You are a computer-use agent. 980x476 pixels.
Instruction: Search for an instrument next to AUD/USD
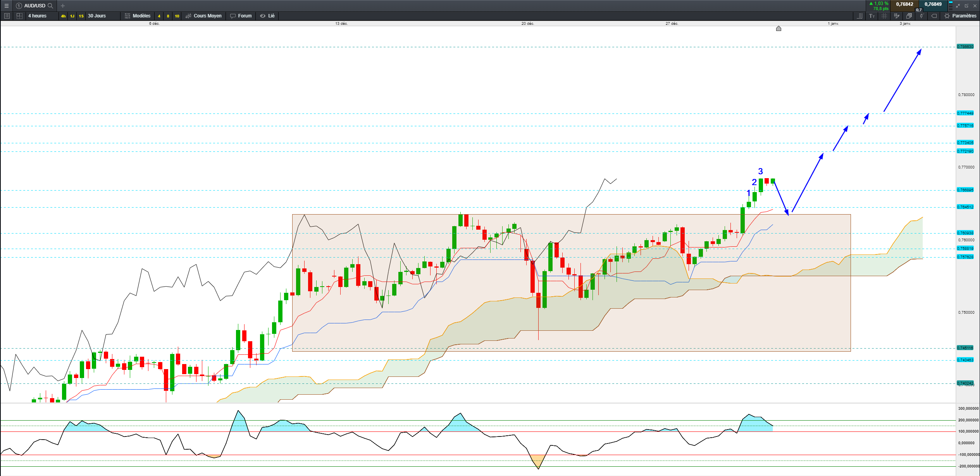[x=50, y=6]
